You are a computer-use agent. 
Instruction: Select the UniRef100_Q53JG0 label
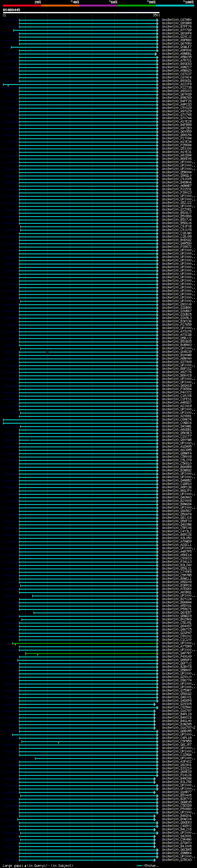pos(177,149)
